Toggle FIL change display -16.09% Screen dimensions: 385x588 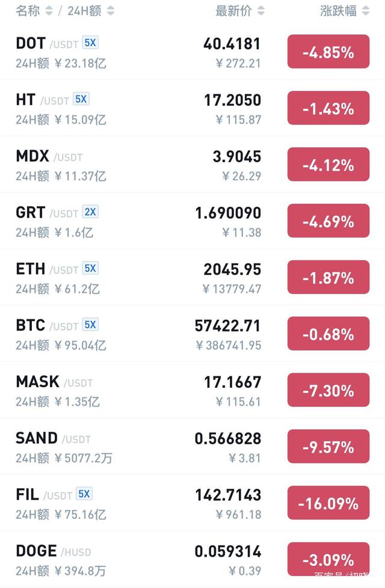[328, 503]
